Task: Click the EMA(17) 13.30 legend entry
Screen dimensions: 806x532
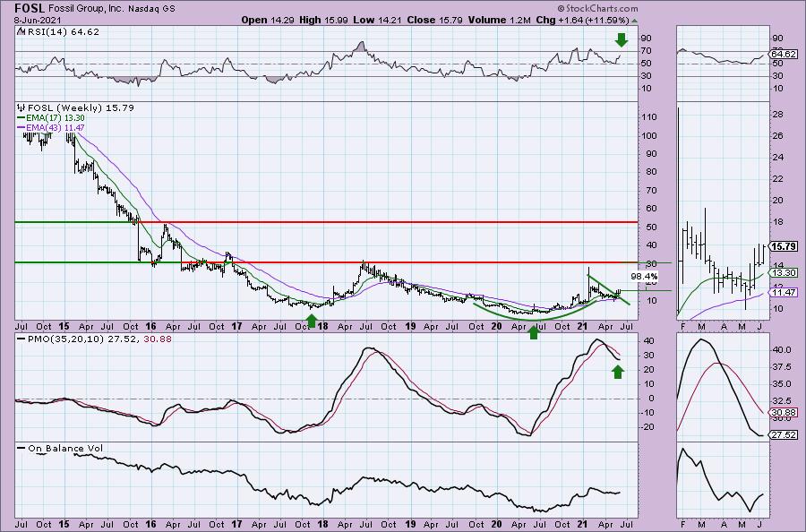Action: (x=56, y=117)
